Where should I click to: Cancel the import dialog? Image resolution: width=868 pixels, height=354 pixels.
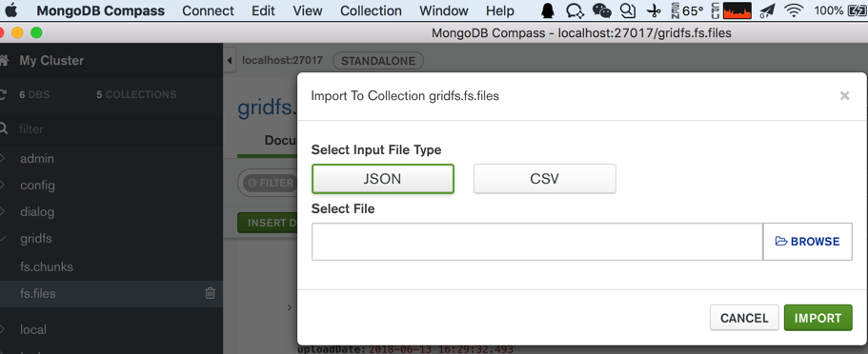pos(744,318)
